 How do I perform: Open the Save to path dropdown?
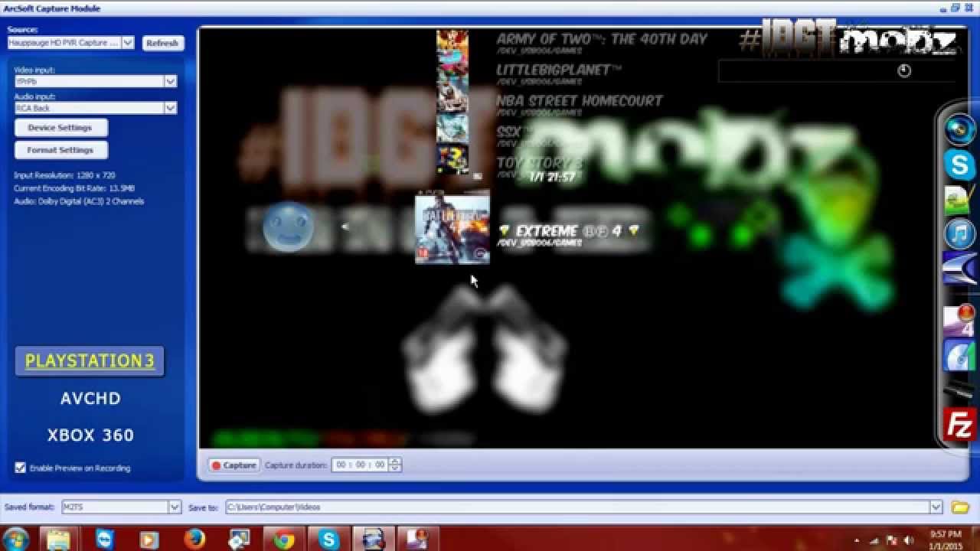pos(936,507)
